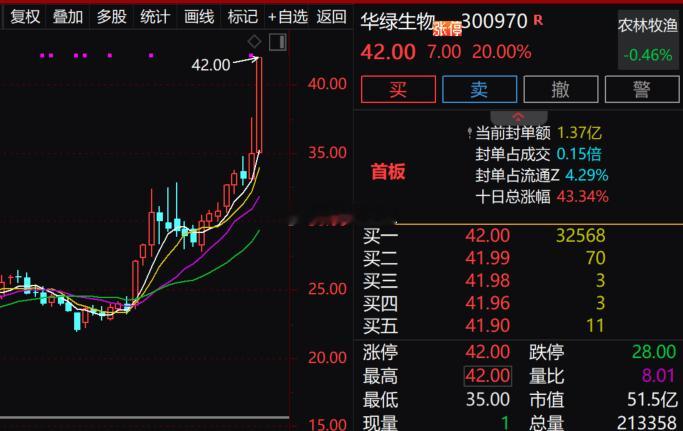Select the 封单占成交 0.15倍 row

pos(538,154)
